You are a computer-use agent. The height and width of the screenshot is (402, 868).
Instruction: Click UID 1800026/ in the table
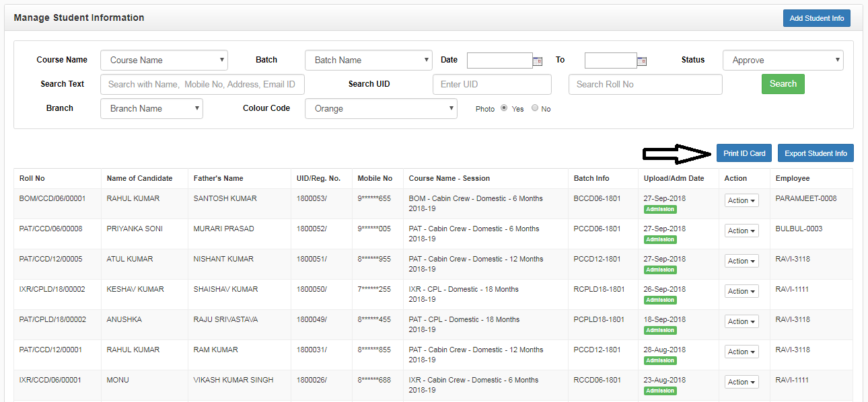coord(312,380)
